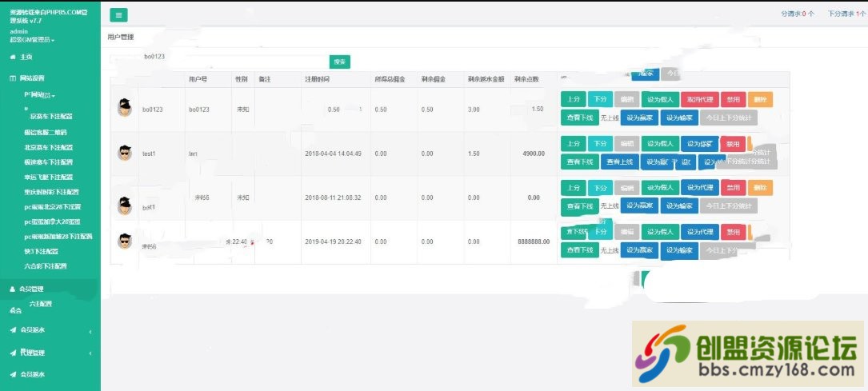The image size is (868, 391).
Task: Click the 8888888.00 remaining points cell
Action: coord(534,241)
